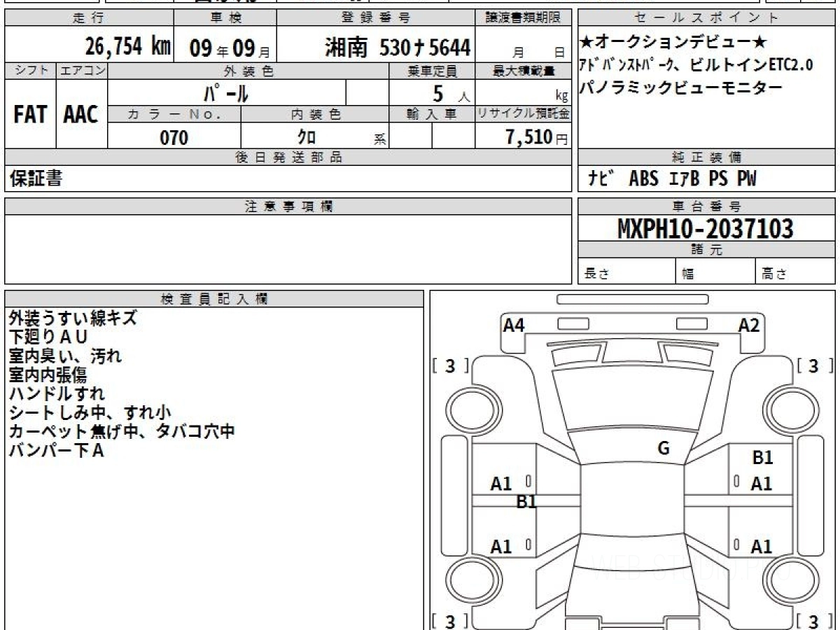The width and height of the screenshot is (840, 630).
Task: Select the 保証書 entry
Action: coord(36,179)
